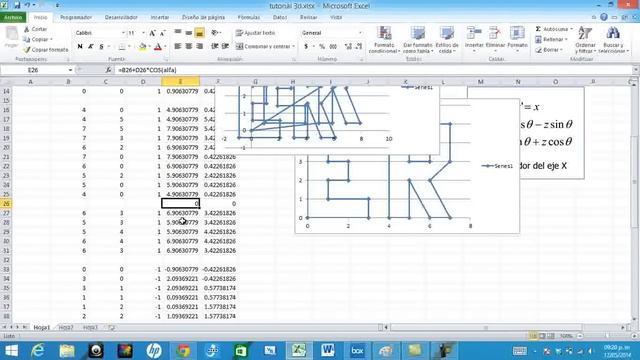Increase font size with large A
The height and width of the screenshot is (360, 640).
pos(152,33)
